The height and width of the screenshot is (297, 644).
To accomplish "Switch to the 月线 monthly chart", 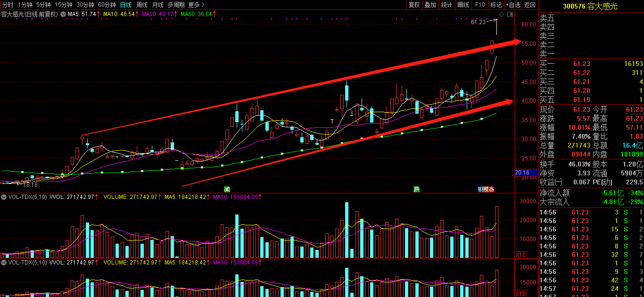I will (x=157, y=5).
